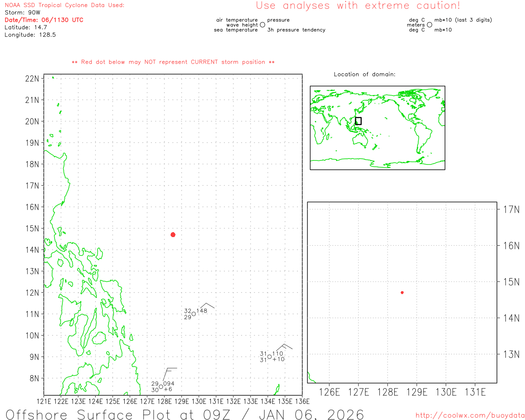Click the 'Use analyses with extreme caution!' heading
Image resolution: width=525 pixels, height=420 pixels.
tap(358, 6)
